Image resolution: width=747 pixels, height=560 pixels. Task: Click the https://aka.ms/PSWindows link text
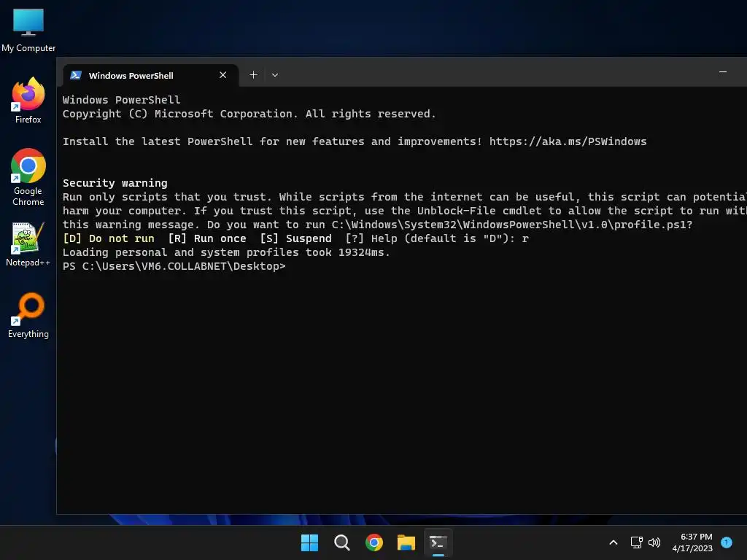tap(568, 141)
